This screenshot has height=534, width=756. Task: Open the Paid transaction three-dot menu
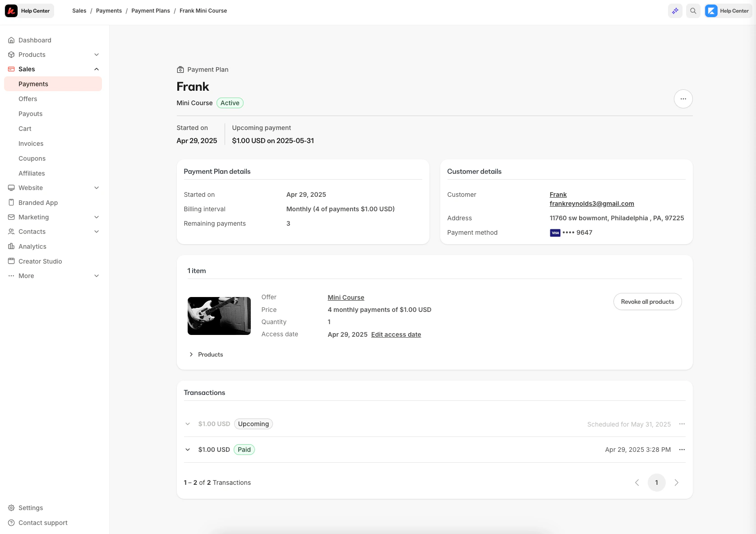pos(682,450)
